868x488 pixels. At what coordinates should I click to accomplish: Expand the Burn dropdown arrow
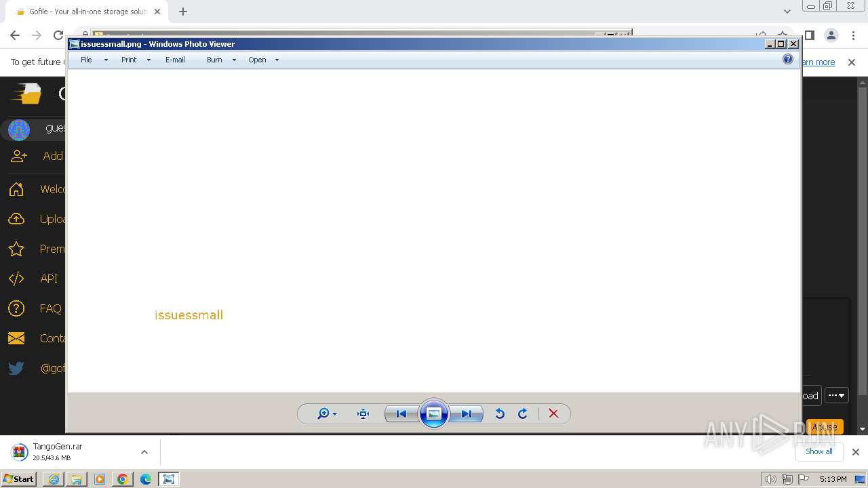tap(234, 60)
